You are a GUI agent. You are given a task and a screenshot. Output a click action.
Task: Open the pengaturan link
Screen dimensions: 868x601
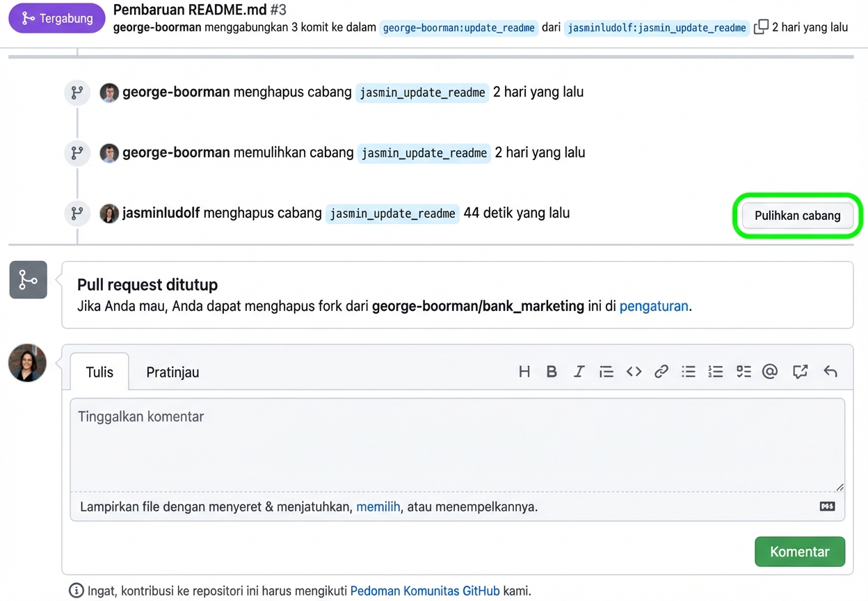[x=654, y=306]
